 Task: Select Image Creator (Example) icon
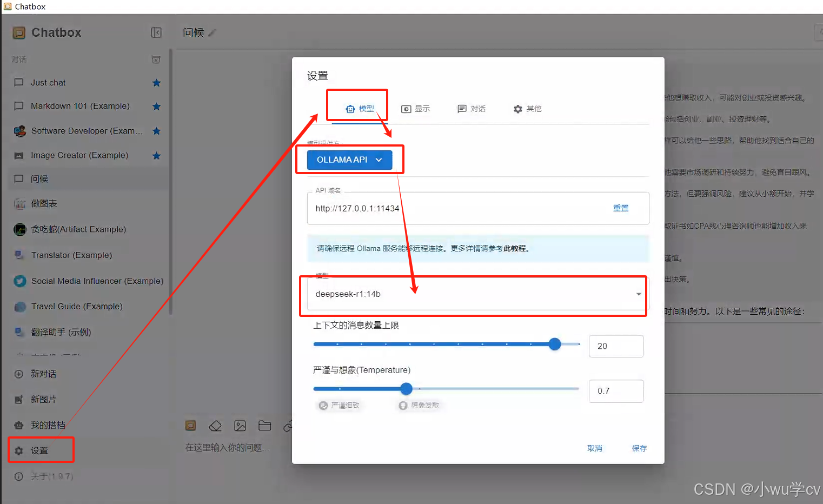coord(19,156)
